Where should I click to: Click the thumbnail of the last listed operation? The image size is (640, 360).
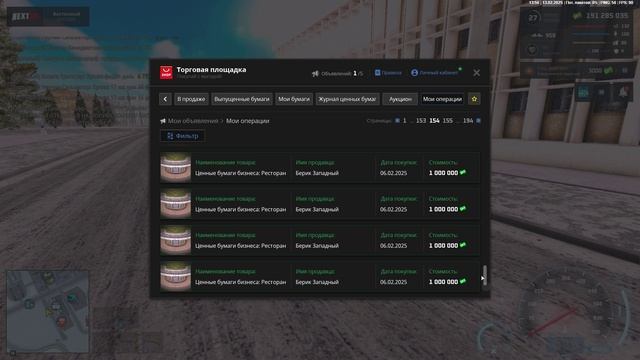[176, 276]
